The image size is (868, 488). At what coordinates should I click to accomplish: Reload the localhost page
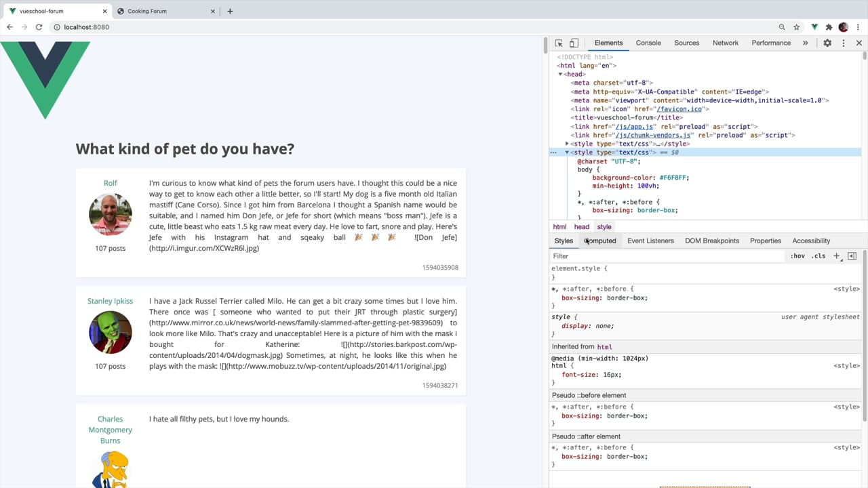tap(39, 27)
